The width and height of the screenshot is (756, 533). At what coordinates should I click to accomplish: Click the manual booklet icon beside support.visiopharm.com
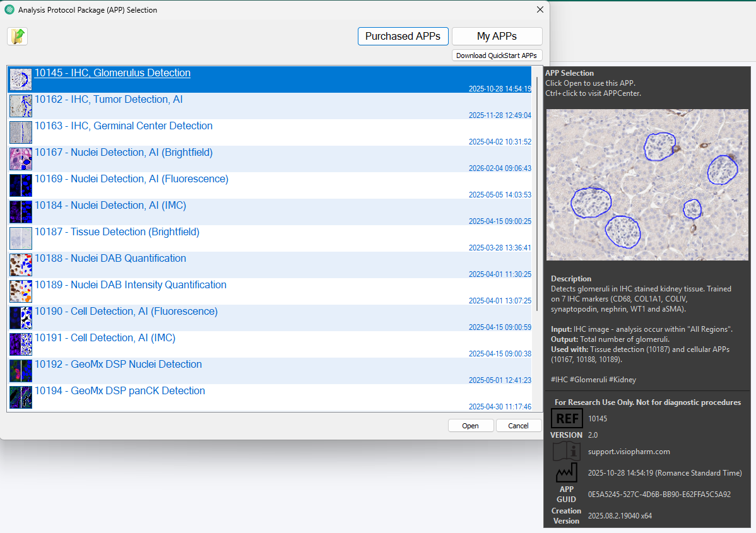(x=566, y=452)
